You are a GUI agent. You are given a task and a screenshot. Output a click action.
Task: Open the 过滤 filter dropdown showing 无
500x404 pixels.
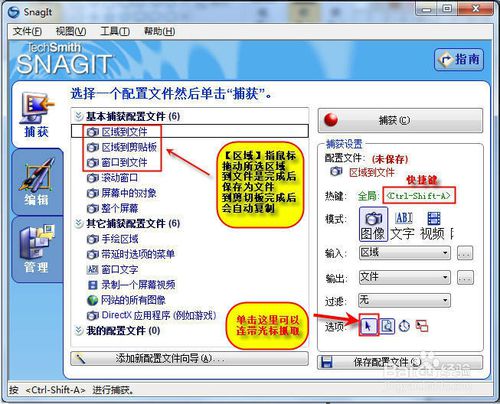point(404,300)
